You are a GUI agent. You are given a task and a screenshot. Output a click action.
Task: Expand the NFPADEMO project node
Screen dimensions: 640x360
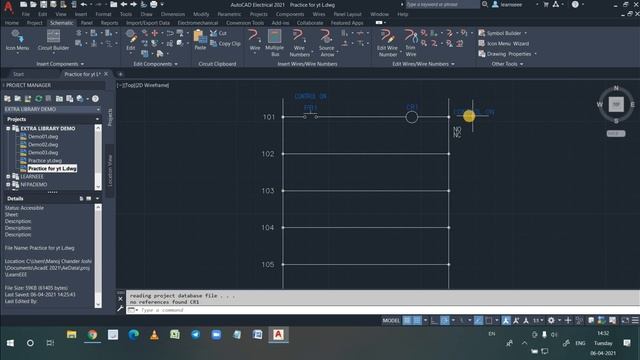point(8,184)
